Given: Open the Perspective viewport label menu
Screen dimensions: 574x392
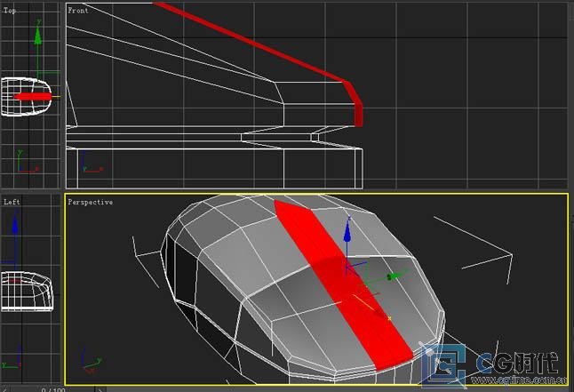Looking at the screenshot, I should pos(90,203).
